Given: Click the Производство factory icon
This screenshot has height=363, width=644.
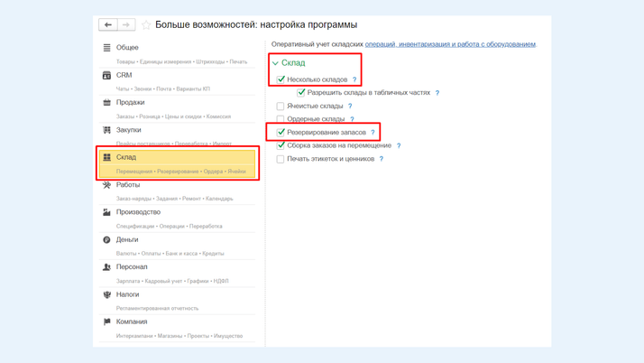Looking at the screenshot, I should [x=106, y=212].
